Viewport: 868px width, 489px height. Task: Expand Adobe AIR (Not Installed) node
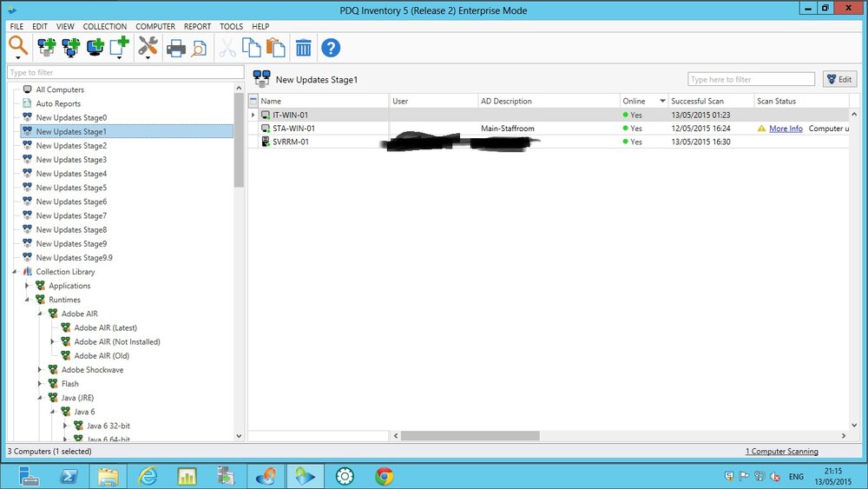[53, 341]
